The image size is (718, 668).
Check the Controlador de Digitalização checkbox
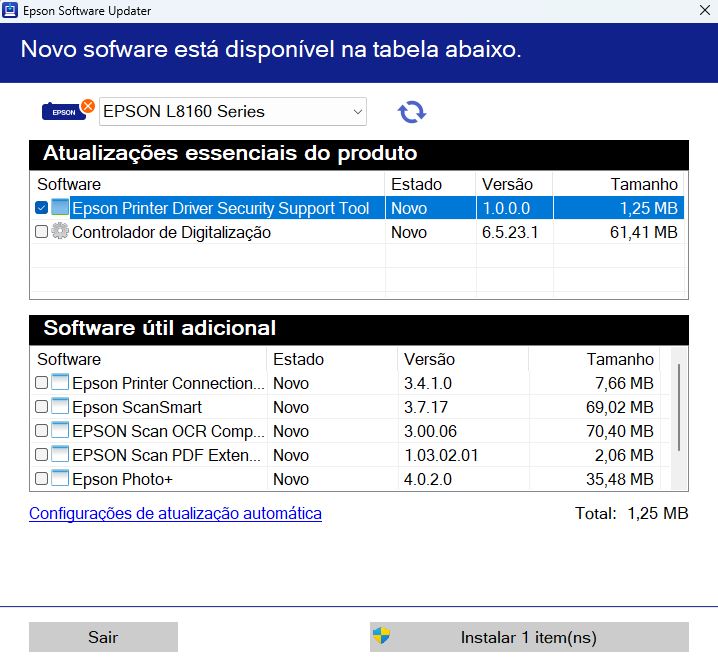point(41,232)
